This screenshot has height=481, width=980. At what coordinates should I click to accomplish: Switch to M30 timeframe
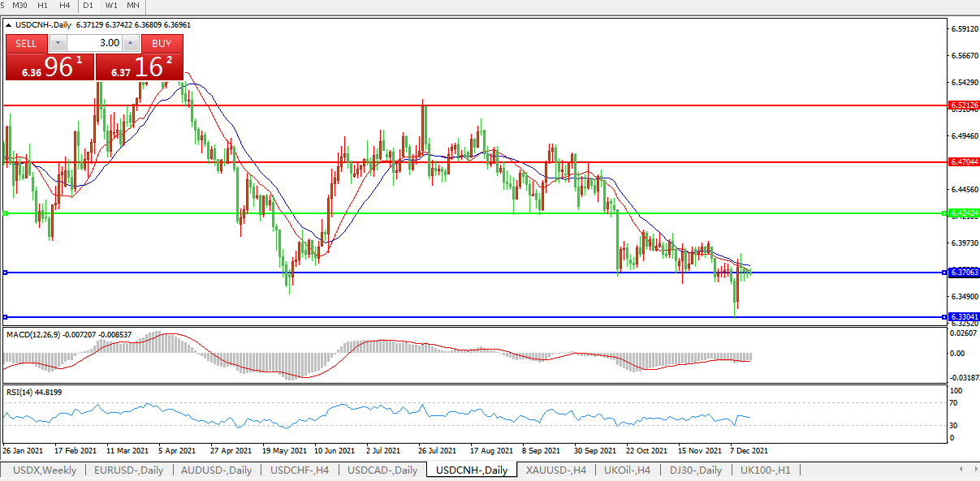[x=20, y=6]
